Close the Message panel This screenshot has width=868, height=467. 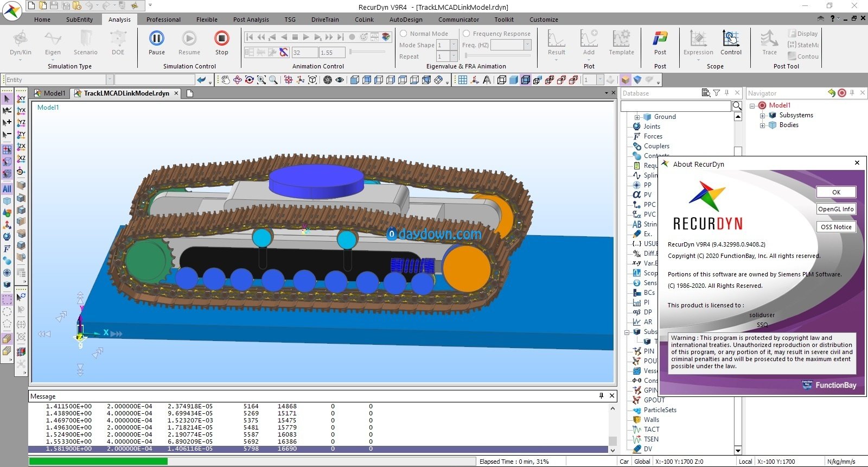[x=612, y=396]
